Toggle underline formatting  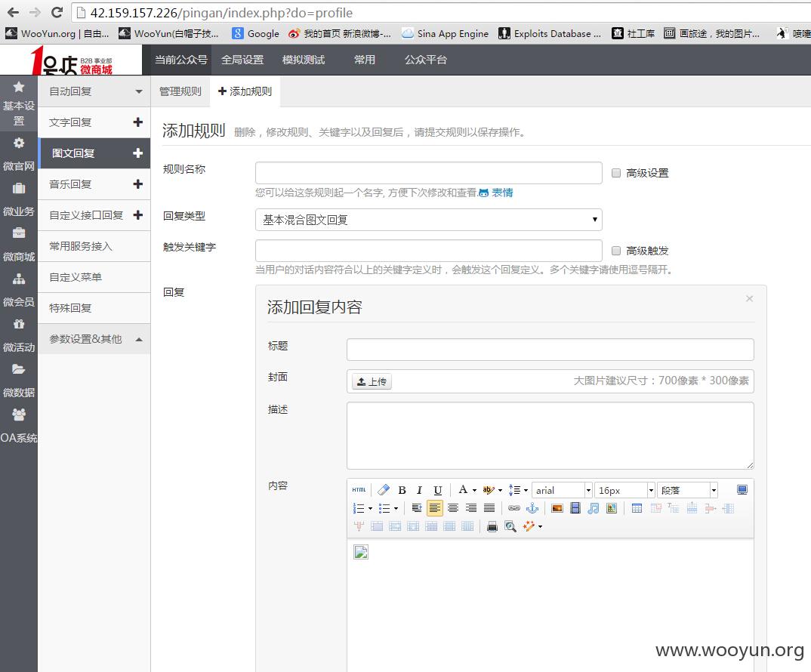coord(437,490)
